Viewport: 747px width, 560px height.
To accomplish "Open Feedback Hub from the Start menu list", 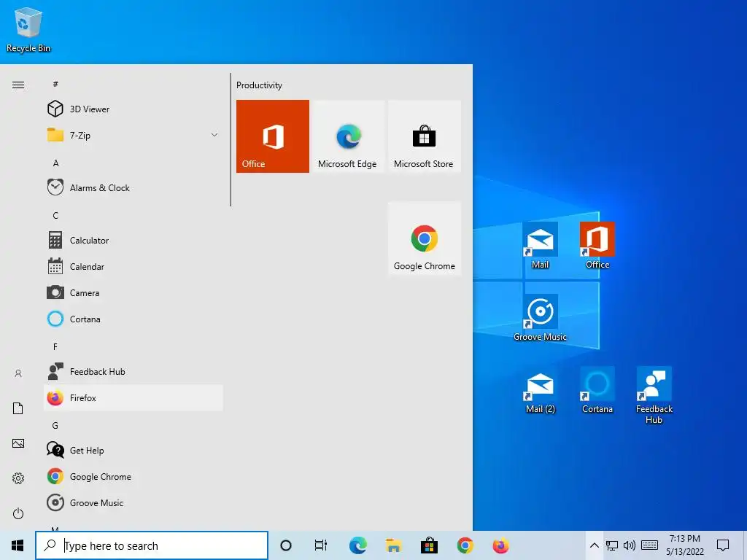I will point(133,371).
